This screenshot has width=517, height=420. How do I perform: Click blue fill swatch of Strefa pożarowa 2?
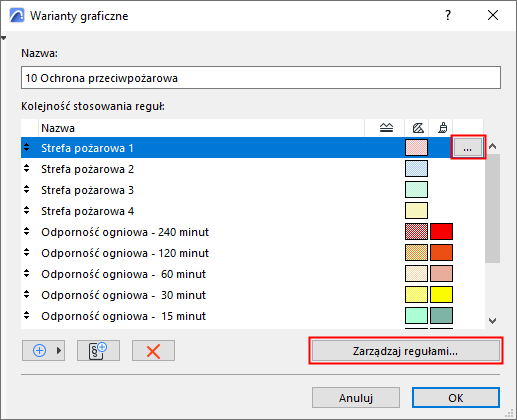(x=416, y=169)
